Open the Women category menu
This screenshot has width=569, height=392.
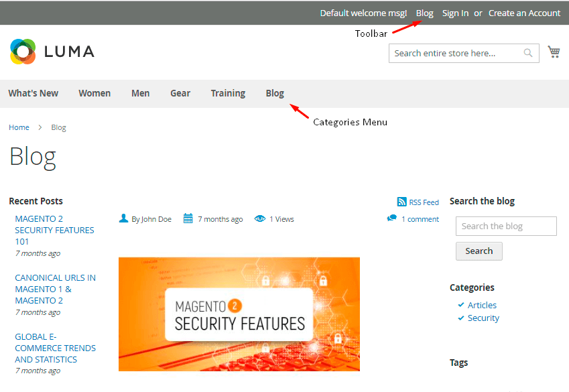point(94,93)
